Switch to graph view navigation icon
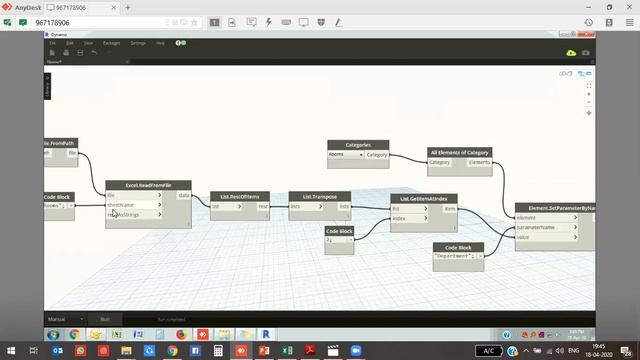640x360 pixels. [x=584, y=73]
